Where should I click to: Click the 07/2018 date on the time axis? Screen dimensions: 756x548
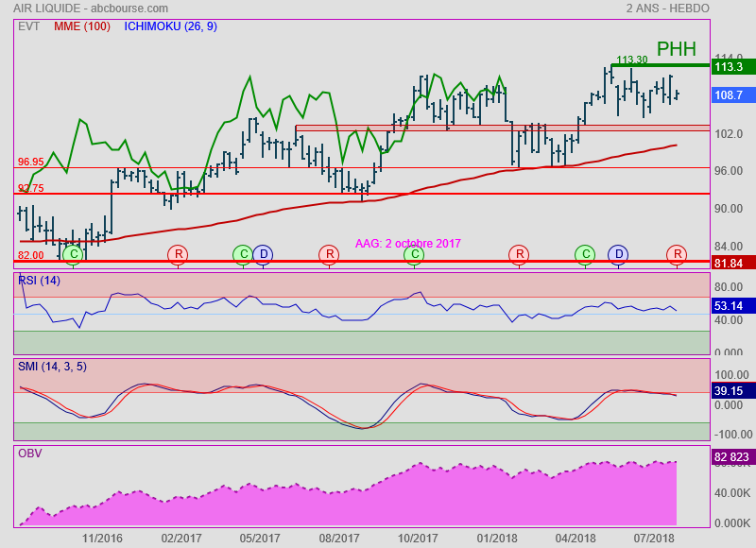(654, 539)
